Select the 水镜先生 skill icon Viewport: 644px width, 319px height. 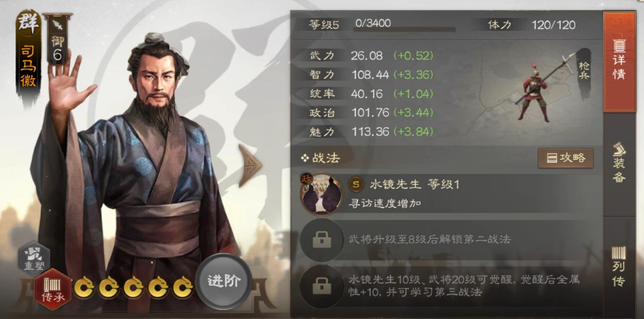(321, 194)
